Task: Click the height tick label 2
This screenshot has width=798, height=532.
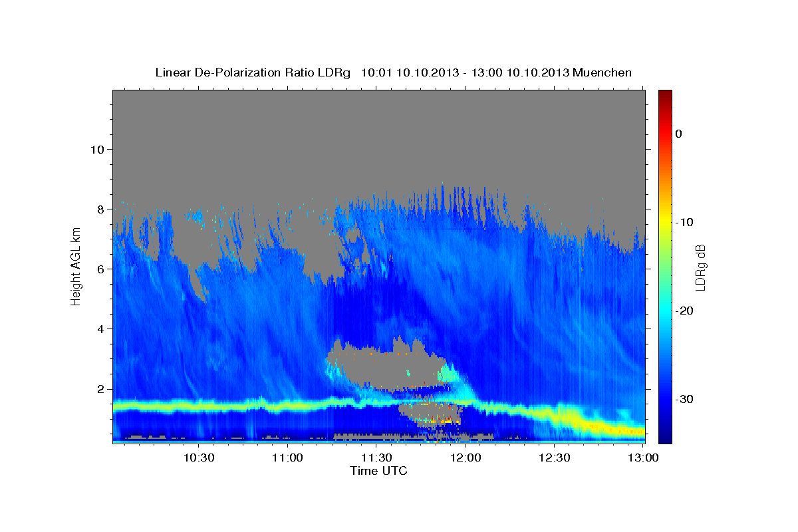Action: pyautogui.click(x=102, y=388)
